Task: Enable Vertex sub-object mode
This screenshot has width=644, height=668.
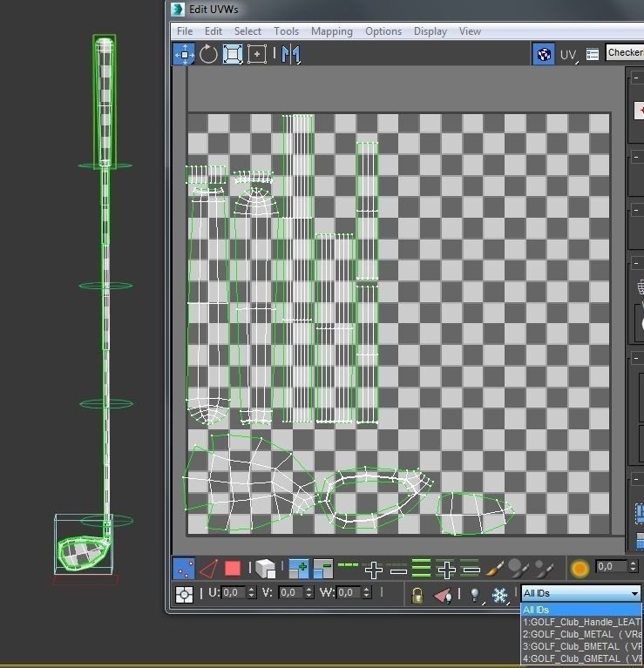Action: (x=184, y=569)
